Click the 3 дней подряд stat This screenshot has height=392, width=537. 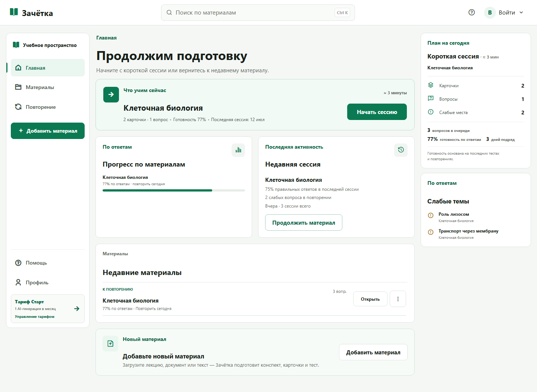pos(500,139)
